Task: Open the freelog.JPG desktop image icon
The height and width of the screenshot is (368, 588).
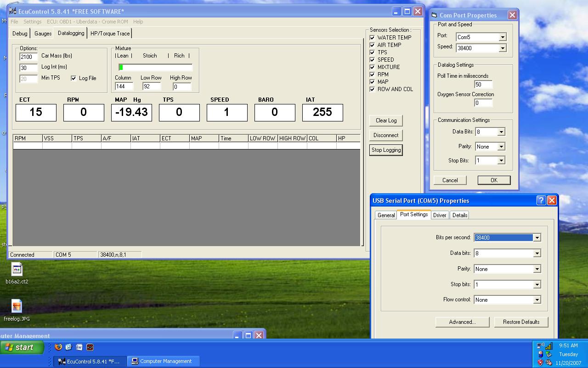Action: point(17,306)
